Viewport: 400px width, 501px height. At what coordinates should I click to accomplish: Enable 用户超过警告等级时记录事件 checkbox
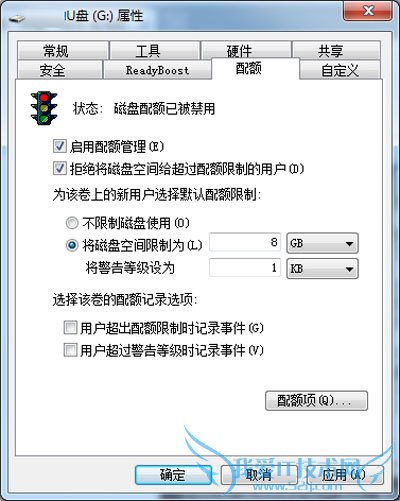[x=70, y=350]
